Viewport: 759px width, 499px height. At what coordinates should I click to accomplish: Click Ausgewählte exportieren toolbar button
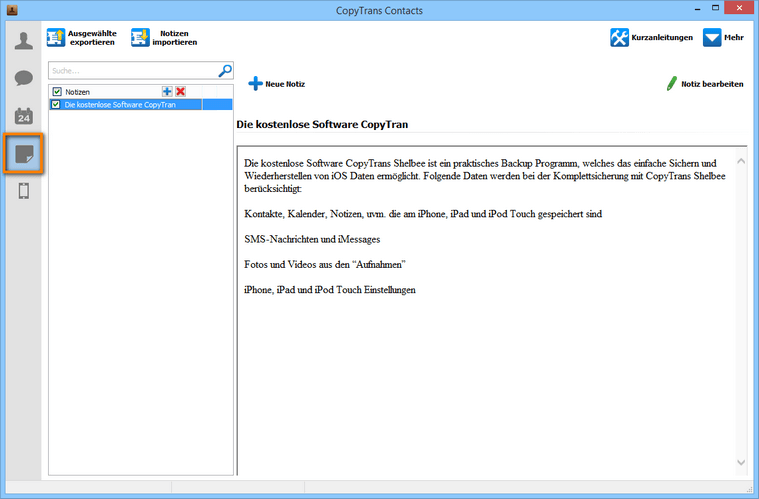pyautogui.click(x=82, y=38)
